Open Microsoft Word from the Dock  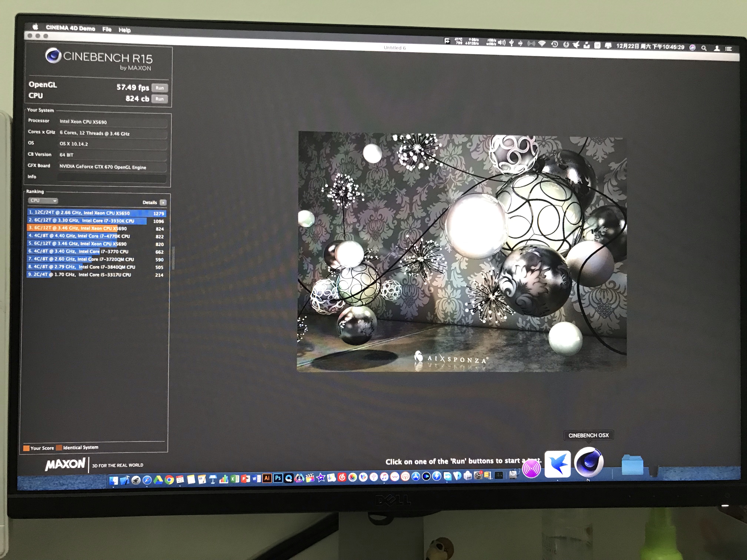(x=256, y=479)
